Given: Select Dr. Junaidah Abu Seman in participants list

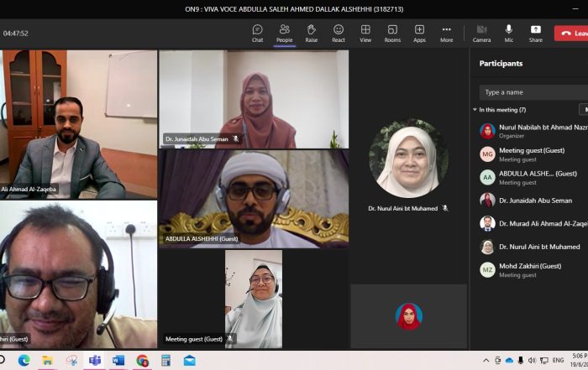Looking at the screenshot, I should tap(534, 201).
